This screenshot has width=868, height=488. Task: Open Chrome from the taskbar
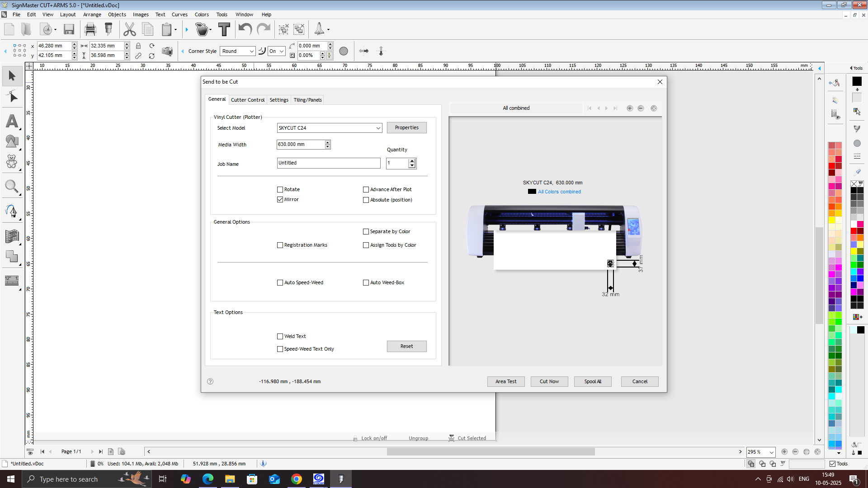pos(297,479)
